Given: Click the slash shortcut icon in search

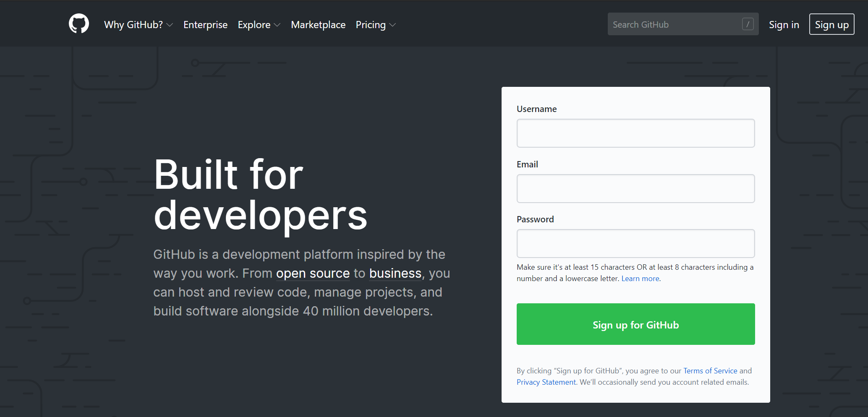Looking at the screenshot, I should coord(748,24).
